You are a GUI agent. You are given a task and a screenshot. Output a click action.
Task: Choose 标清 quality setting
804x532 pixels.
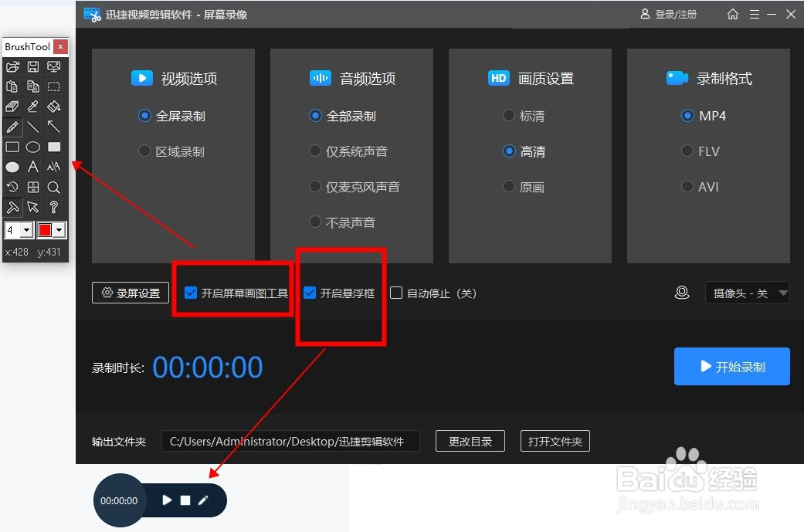(524, 116)
